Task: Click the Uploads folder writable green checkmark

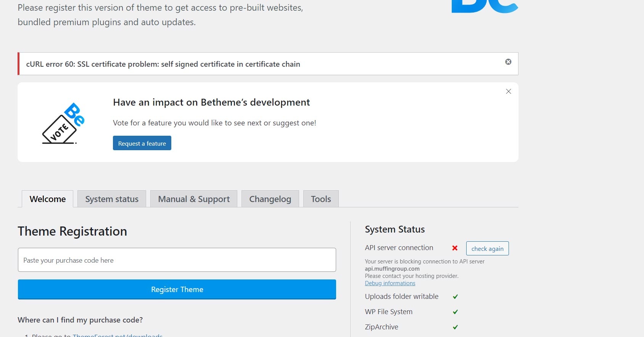Action: coord(455,297)
